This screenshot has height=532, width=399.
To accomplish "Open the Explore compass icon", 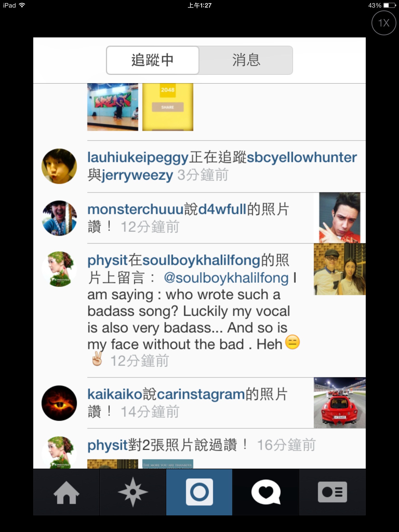I will [133, 492].
